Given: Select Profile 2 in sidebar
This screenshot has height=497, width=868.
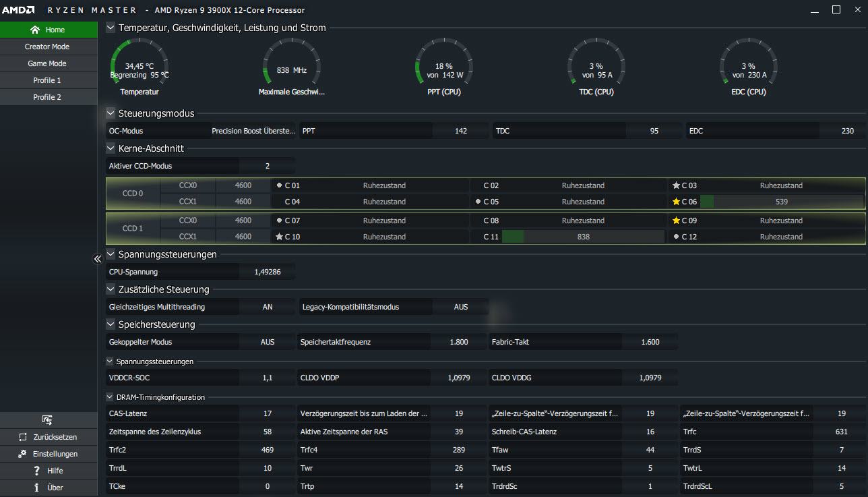Looking at the screenshot, I should pyautogui.click(x=49, y=97).
